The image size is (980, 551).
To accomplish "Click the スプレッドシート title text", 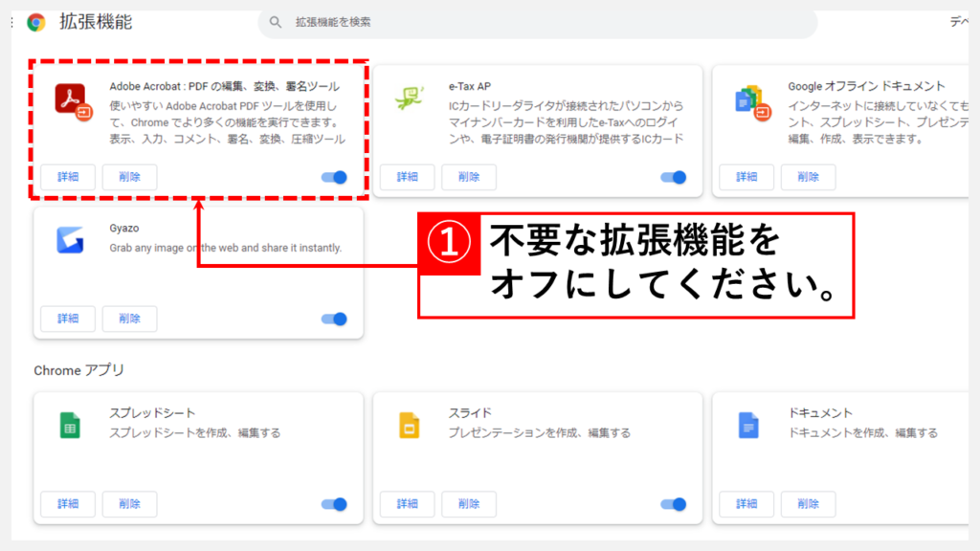I will pos(152,413).
